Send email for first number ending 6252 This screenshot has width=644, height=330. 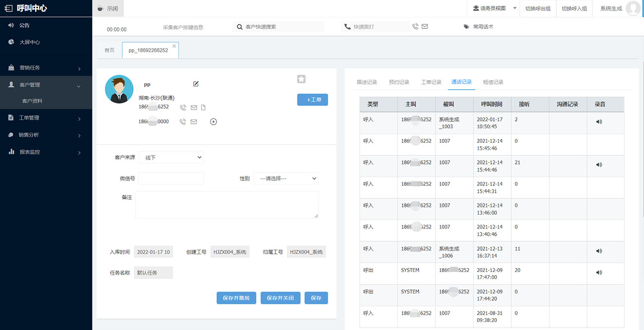pos(194,108)
